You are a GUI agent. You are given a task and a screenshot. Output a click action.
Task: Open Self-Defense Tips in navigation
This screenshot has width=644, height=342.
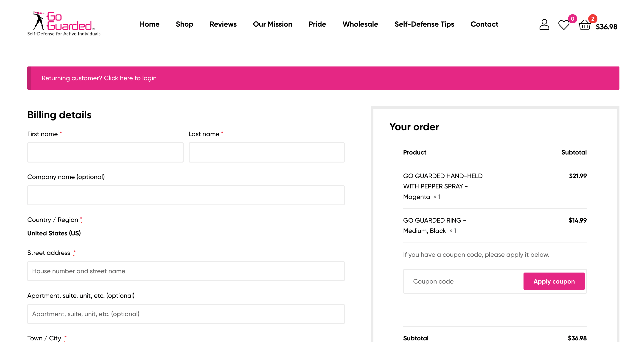[x=424, y=24]
